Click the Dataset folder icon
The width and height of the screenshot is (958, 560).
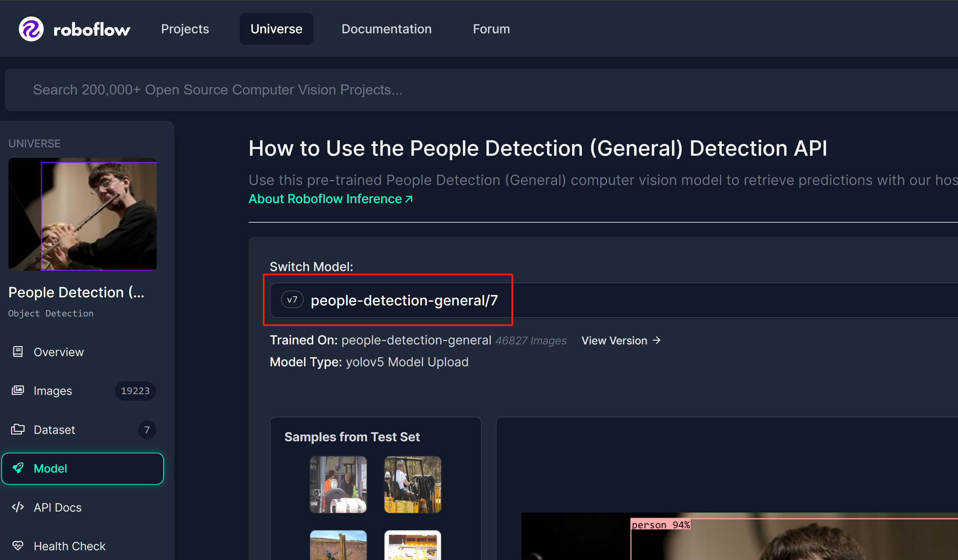[17, 430]
